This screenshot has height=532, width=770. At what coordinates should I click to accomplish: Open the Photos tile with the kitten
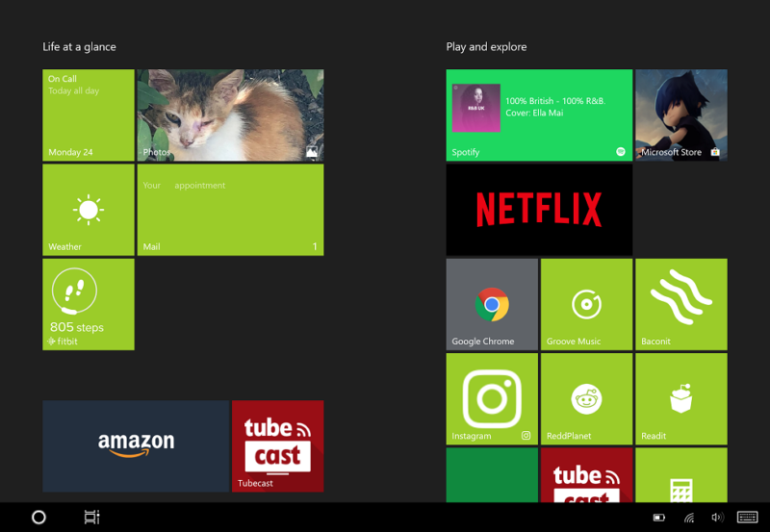[x=230, y=114]
